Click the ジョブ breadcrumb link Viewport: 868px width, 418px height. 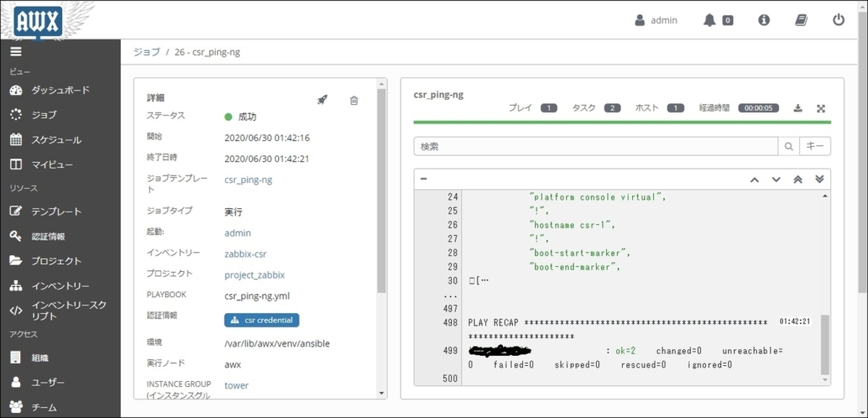(147, 52)
